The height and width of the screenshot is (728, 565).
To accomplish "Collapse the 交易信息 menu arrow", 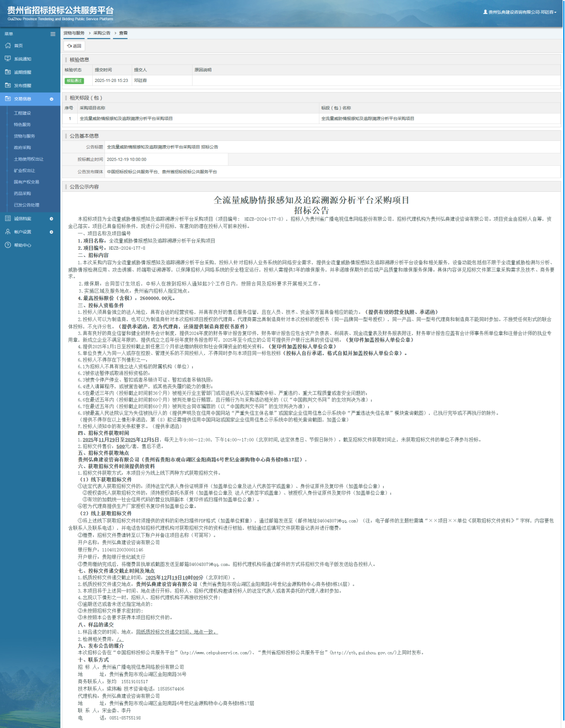I will pyautogui.click(x=51, y=99).
